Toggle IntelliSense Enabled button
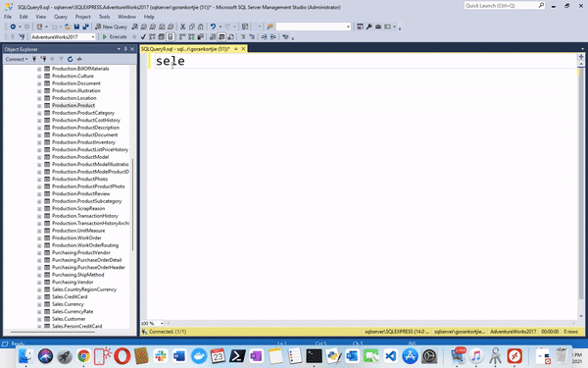The width and height of the screenshot is (588, 368). click(x=170, y=37)
